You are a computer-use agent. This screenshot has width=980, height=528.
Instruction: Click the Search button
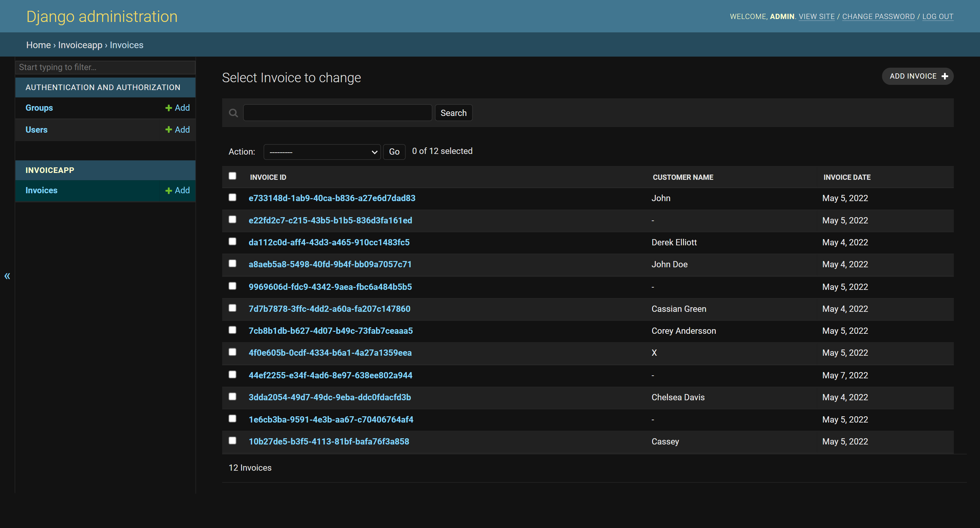(x=453, y=113)
